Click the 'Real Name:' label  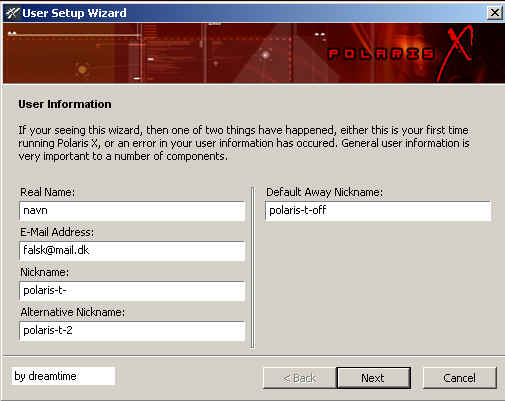pos(48,192)
